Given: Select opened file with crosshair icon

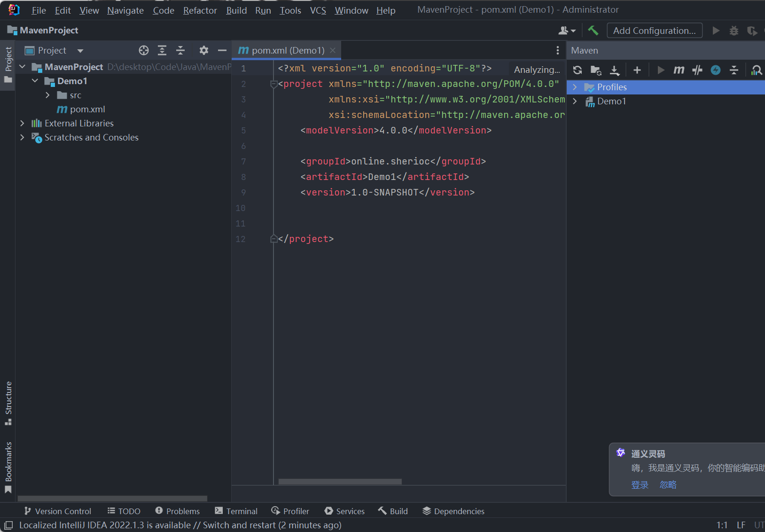Looking at the screenshot, I should click(144, 50).
